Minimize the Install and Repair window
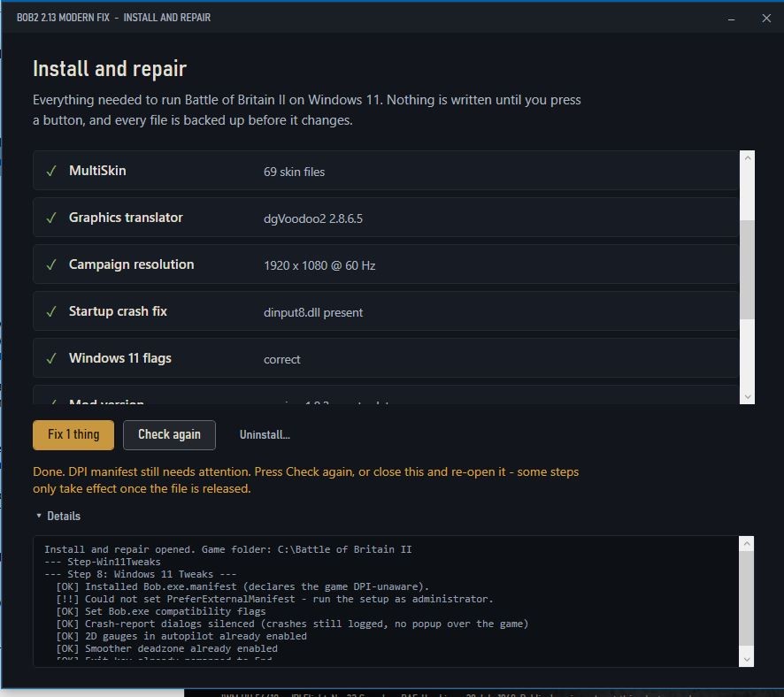 tap(731, 19)
